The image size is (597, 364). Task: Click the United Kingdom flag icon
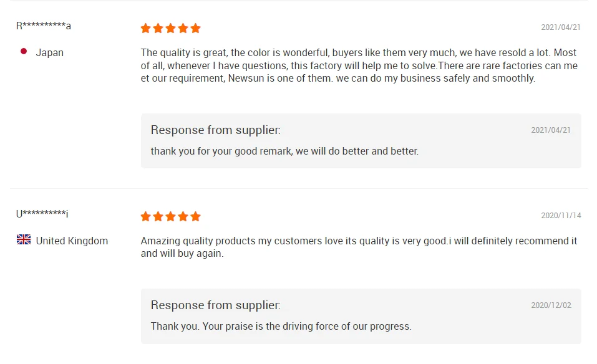24,240
